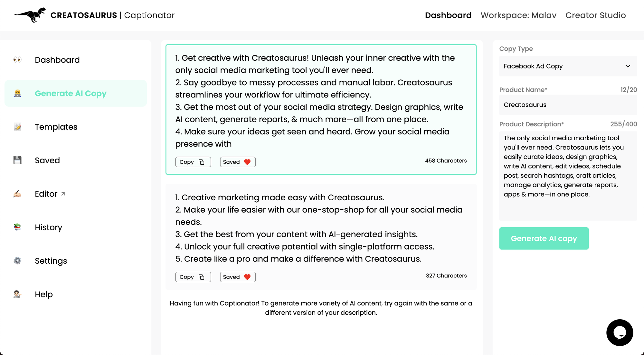Click the Help sidebar icon
This screenshot has width=644, height=355.
click(x=17, y=294)
